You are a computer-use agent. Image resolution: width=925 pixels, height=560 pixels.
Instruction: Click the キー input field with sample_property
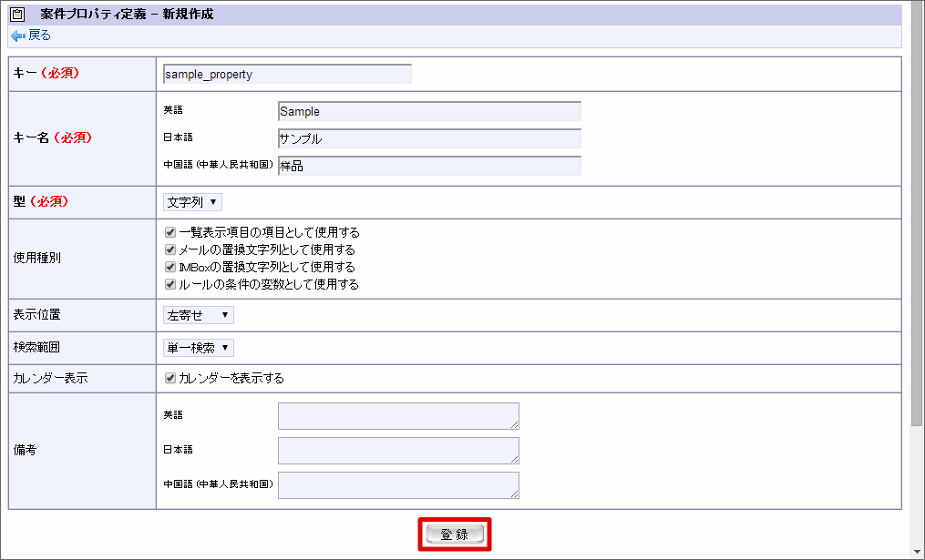[x=287, y=75]
